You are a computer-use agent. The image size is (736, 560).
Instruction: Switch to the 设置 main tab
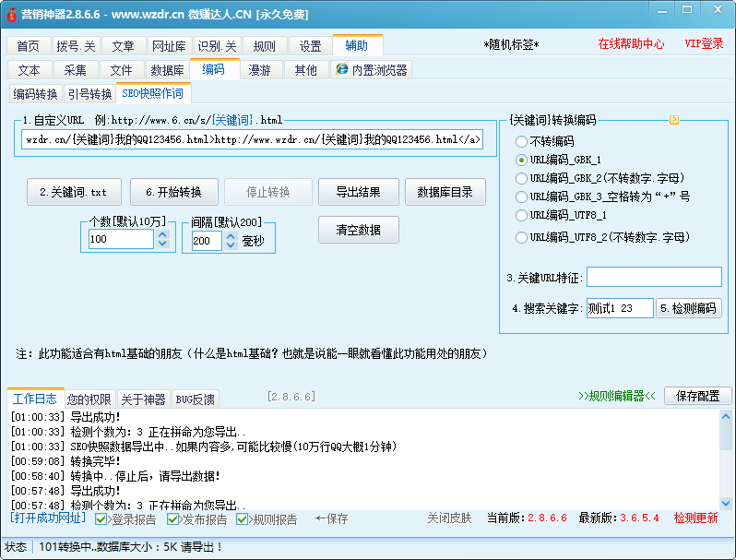[x=311, y=46]
